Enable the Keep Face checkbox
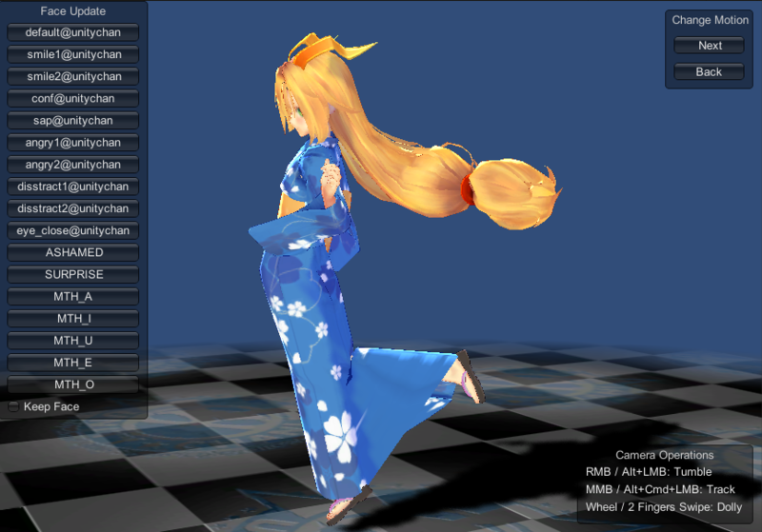The image size is (762, 532). pyautogui.click(x=13, y=406)
